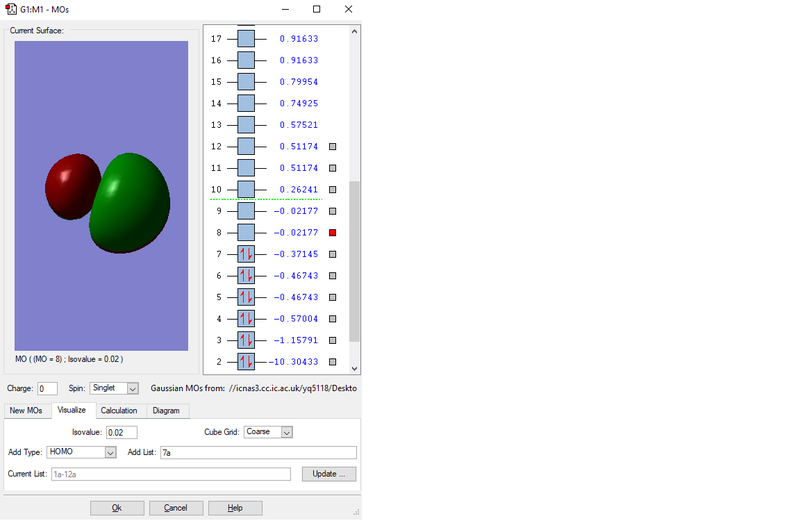Viewport: 800px width, 521px height.
Task: Click the MO list vertical scrollbar thumb
Action: point(355,261)
